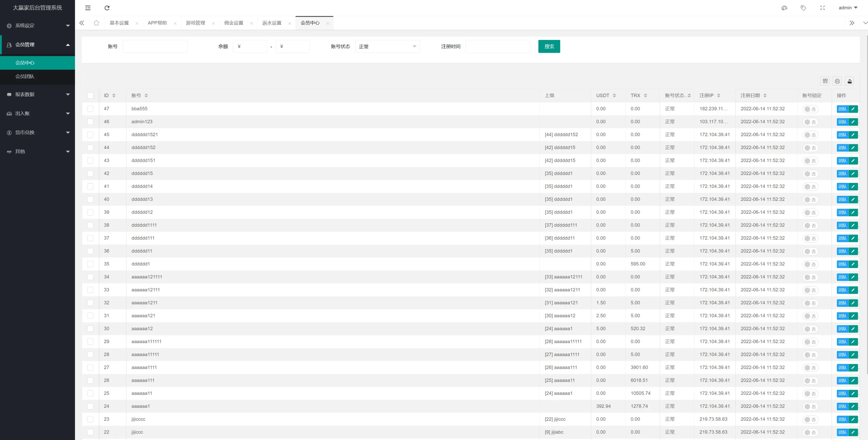868x440 pixels.
Task: Click the tag icon near the admin menu
Action: [x=803, y=7]
